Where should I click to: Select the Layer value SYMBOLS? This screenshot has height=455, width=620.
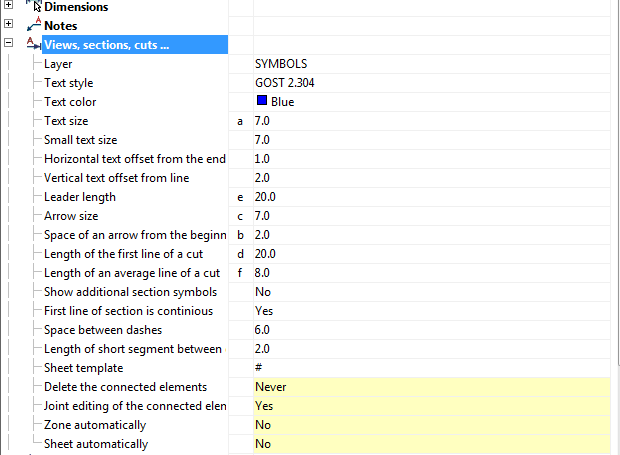[281, 64]
